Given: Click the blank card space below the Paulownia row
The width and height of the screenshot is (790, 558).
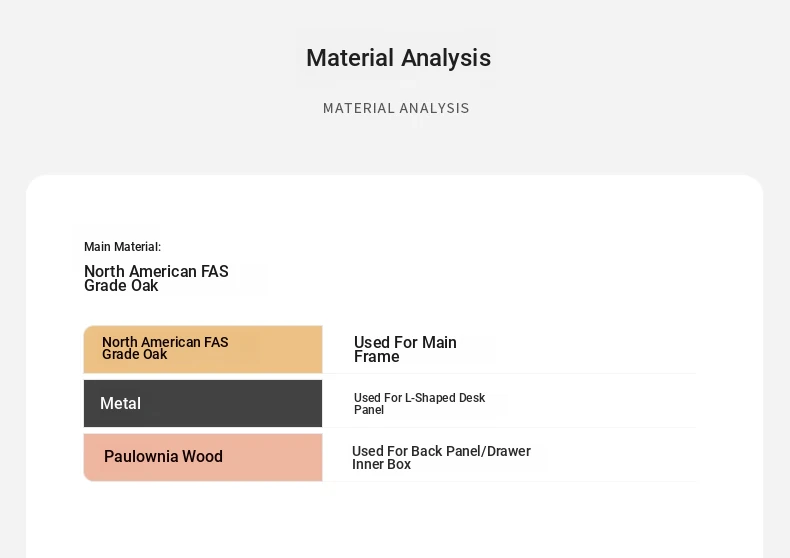Looking at the screenshot, I should [393, 521].
